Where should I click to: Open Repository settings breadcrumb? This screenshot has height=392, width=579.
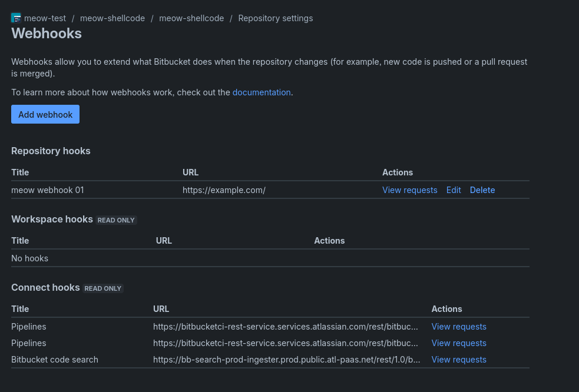coord(276,18)
